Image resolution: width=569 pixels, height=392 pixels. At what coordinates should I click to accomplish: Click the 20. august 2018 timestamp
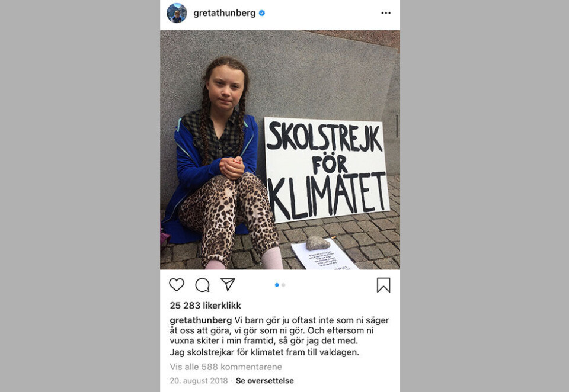click(x=199, y=381)
